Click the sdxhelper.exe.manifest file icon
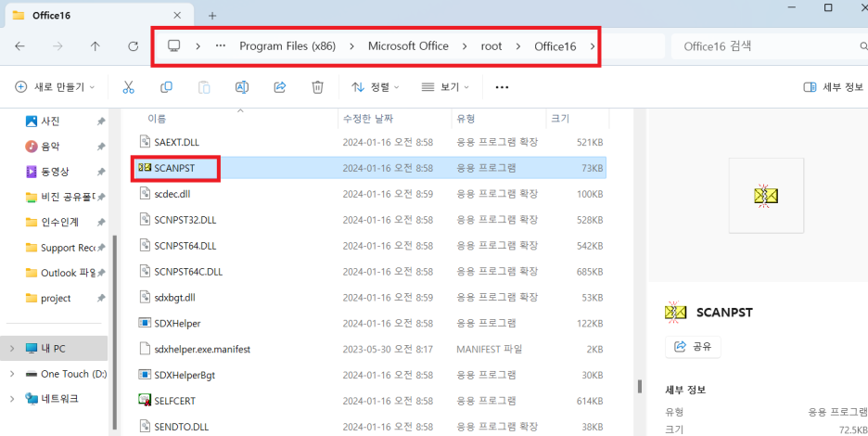Screen dimensions: 868x436 (x=145, y=349)
